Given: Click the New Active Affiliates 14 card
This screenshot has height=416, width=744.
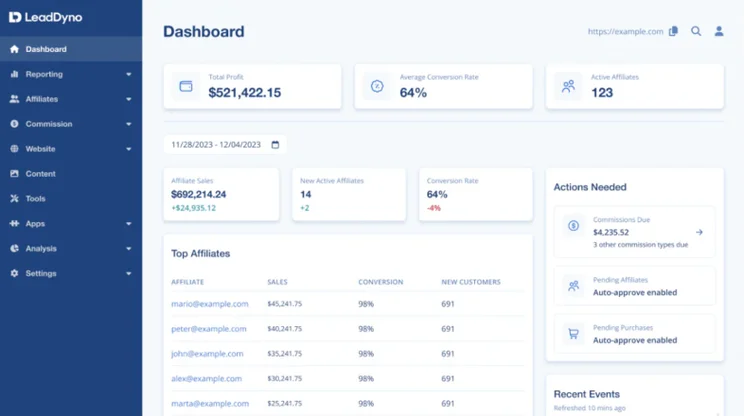Looking at the screenshot, I should (349, 194).
